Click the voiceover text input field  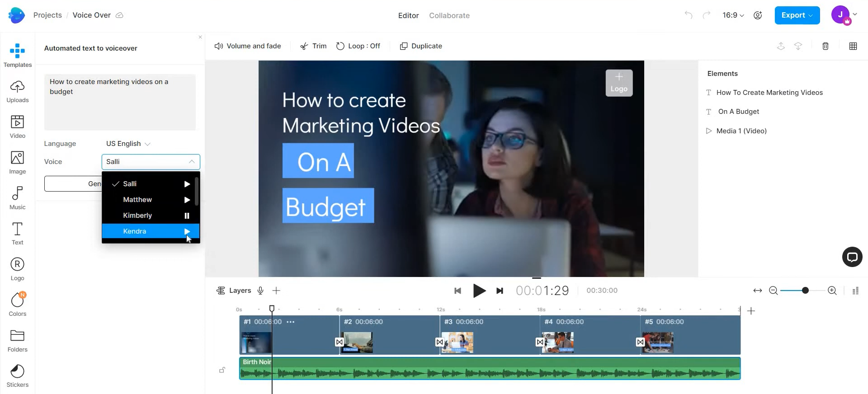point(120,102)
